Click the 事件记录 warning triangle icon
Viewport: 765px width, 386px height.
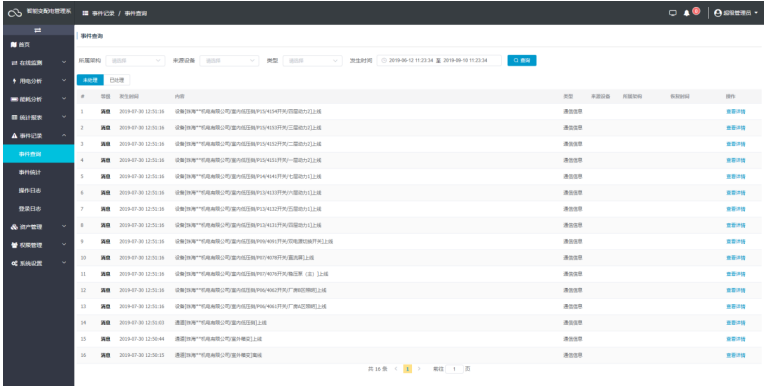click(14, 136)
